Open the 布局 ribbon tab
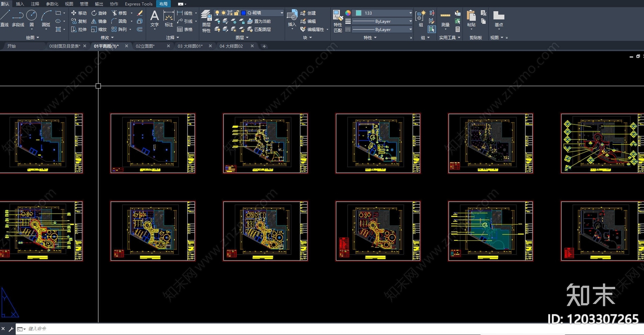Image resolution: width=644 pixels, height=335 pixels. pos(163,4)
